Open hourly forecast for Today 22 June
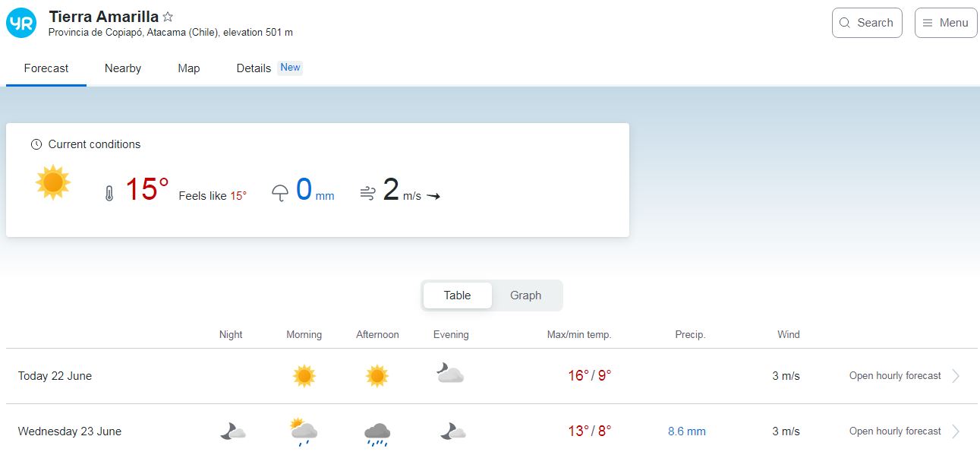The height and width of the screenshot is (455, 980). (895, 376)
